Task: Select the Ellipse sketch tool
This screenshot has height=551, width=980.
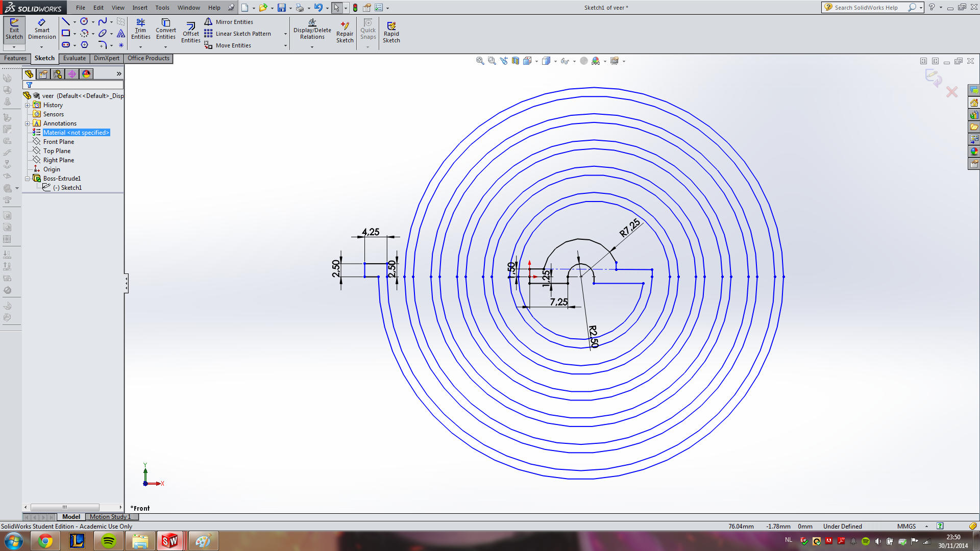Action: (x=103, y=33)
